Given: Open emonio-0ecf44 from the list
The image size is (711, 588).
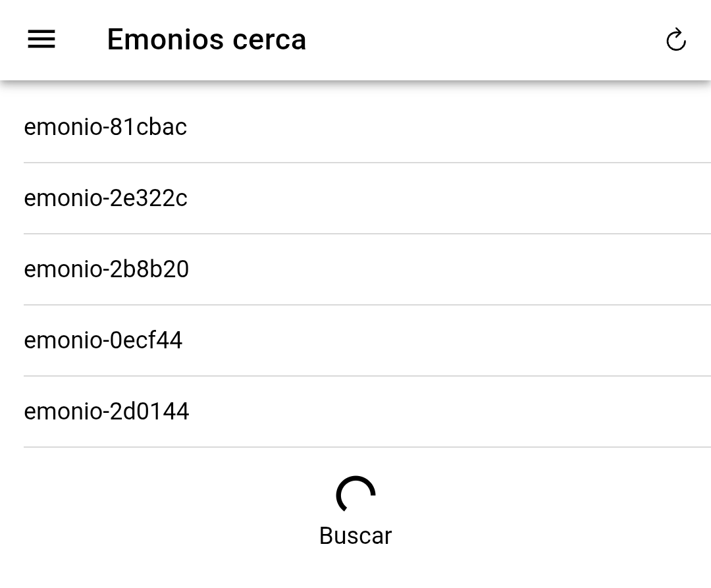Looking at the screenshot, I should coord(103,340).
